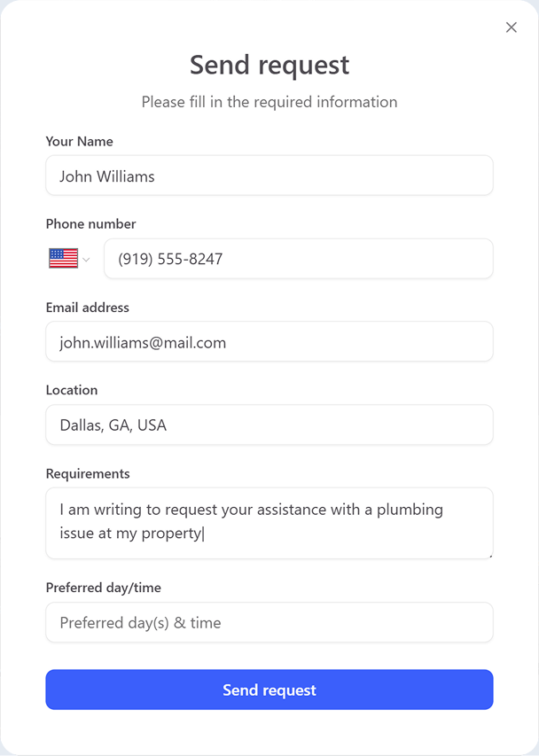Click the Your Name input field

[x=269, y=175]
